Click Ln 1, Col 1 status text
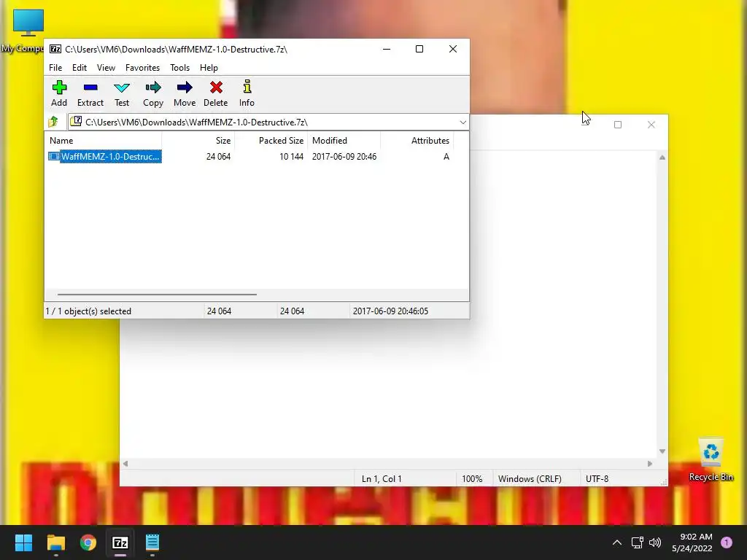 click(x=382, y=478)
